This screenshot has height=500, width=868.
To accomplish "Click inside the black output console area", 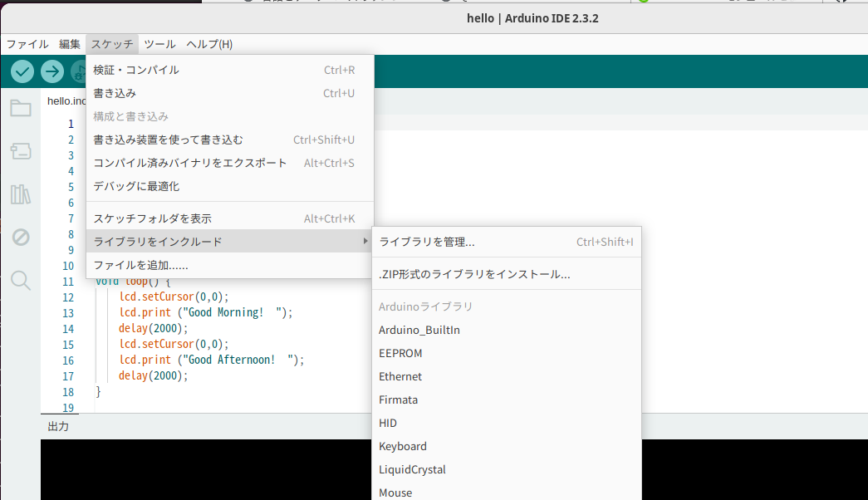I will (x=206, y=469).
